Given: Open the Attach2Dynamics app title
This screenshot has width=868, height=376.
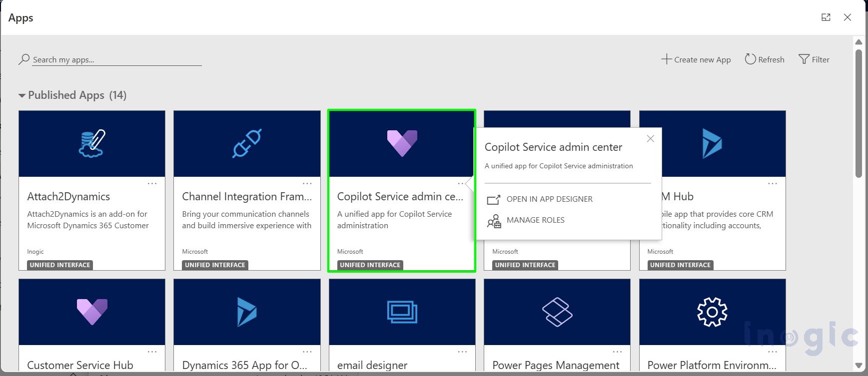Looking at the screenshot, I should [x=68, y=197].
